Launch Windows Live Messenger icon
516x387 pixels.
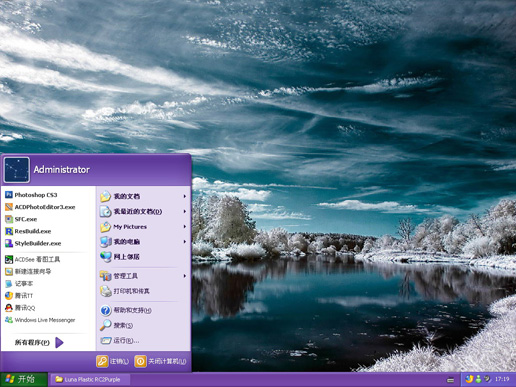[9, 320]
